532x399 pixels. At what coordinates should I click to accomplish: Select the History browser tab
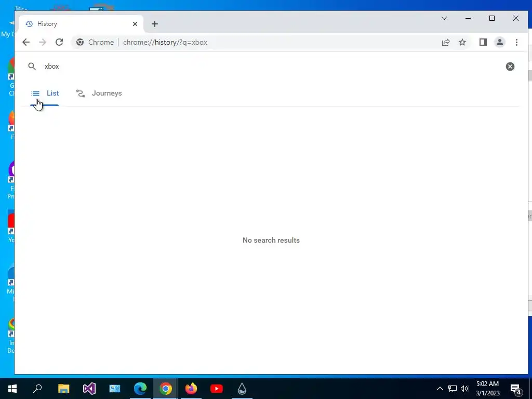point(81,24)
